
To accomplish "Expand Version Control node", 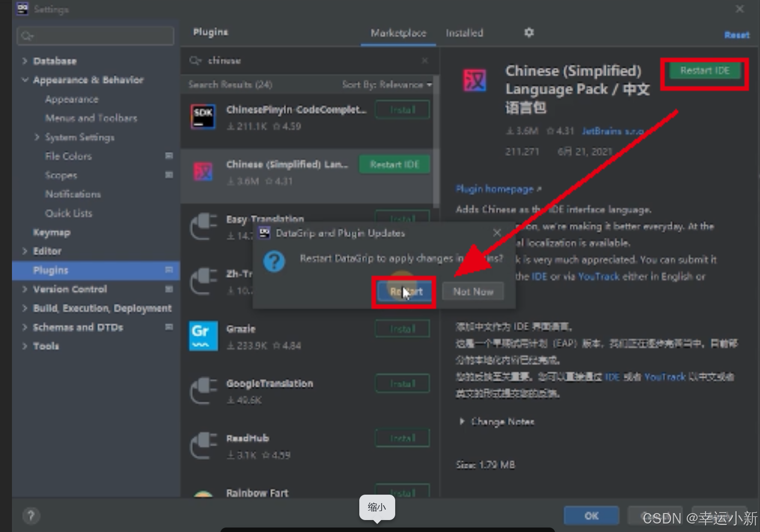I will [x=24, y=289].
